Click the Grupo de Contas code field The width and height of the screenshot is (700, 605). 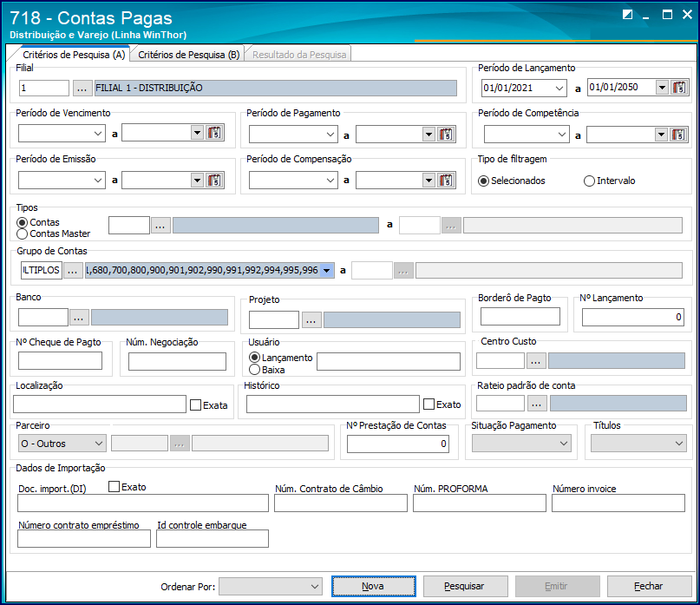coord(42,270)
